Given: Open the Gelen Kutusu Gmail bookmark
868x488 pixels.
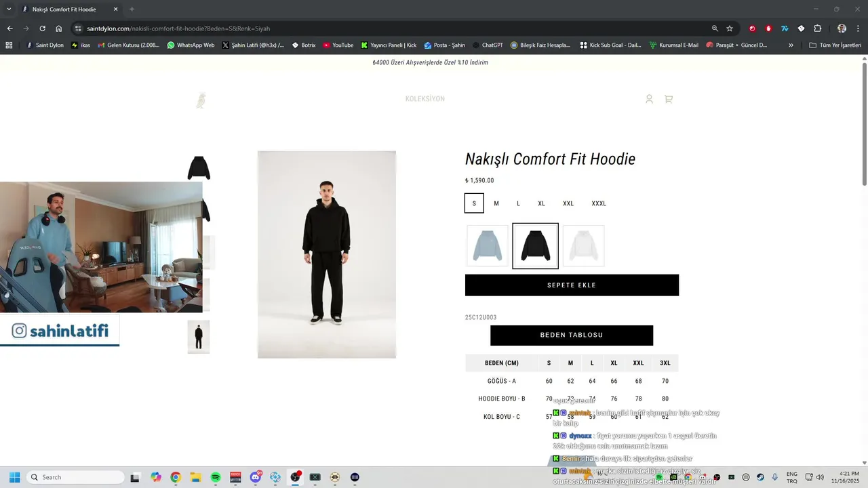Looking at the screenshot, I should coord(129,45).
